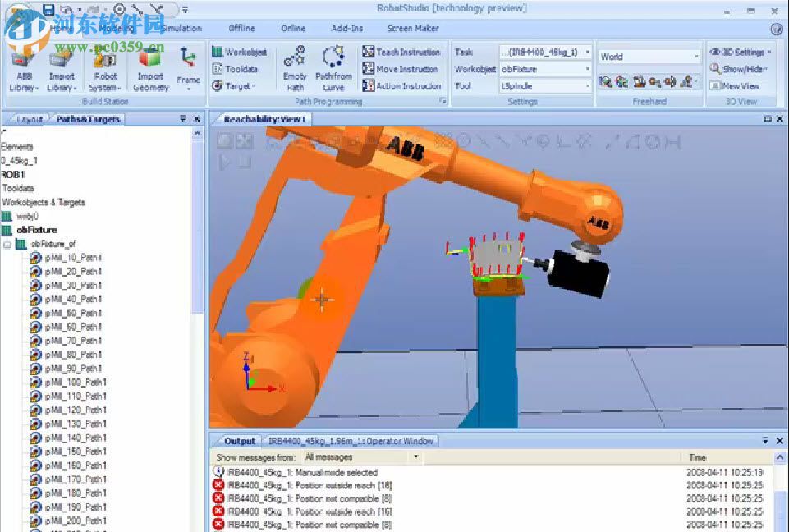
Task: Click the New View button
Action: click(738, 85)
